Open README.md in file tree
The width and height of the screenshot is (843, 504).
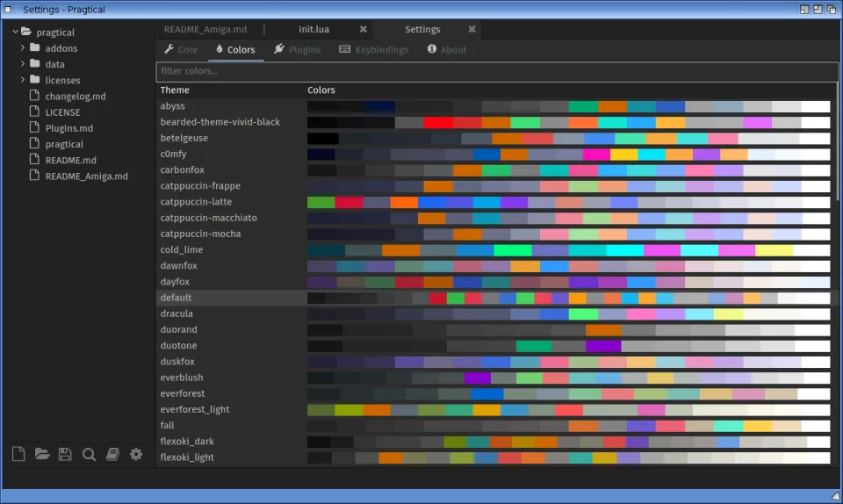tap(70, 160)
